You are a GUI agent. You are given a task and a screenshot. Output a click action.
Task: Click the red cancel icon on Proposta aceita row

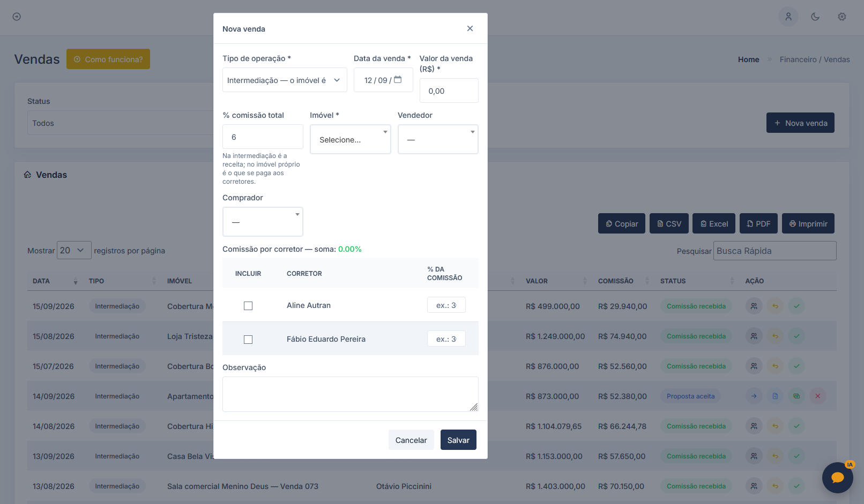818,396
